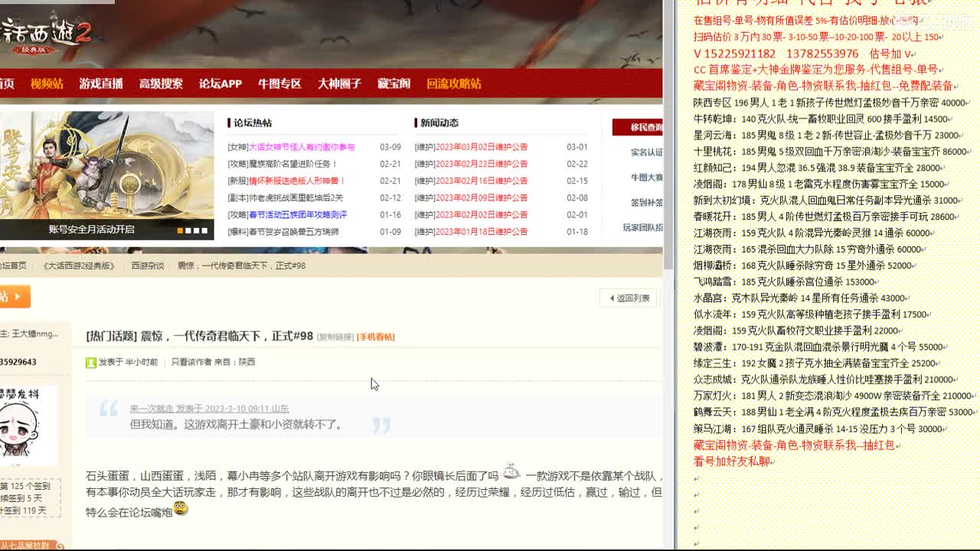Open the 春节贺岁召唤兽五方瑞狮 post
This screenshot has height=551, width=980.
pos(293,231)
